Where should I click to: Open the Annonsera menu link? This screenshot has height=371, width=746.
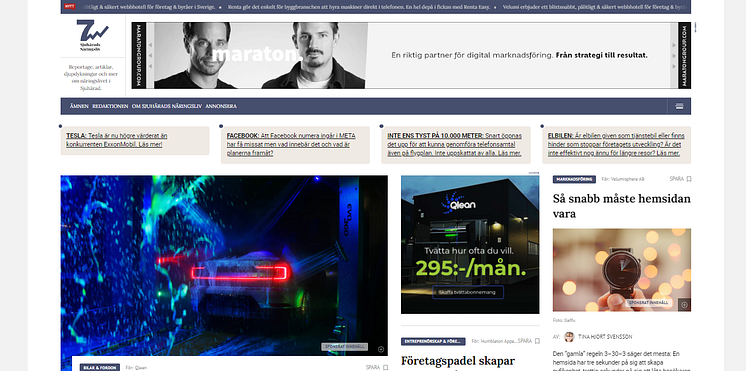pyautogui.click(x=221, y=106)
